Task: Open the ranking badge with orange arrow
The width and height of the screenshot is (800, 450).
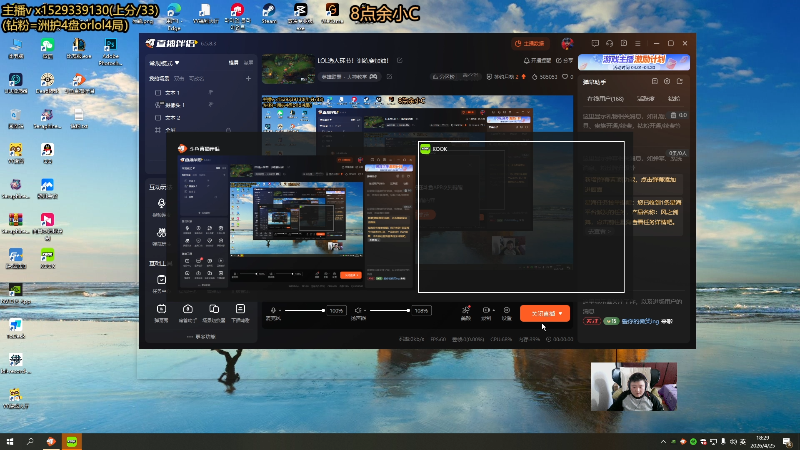Action: click(506, 77)
